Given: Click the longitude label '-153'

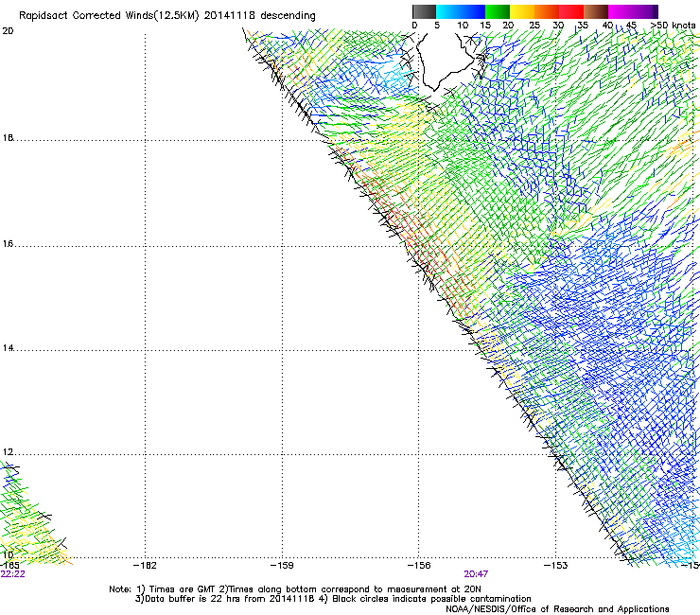Looking at the screenshot, I should (x=556, y=566).
